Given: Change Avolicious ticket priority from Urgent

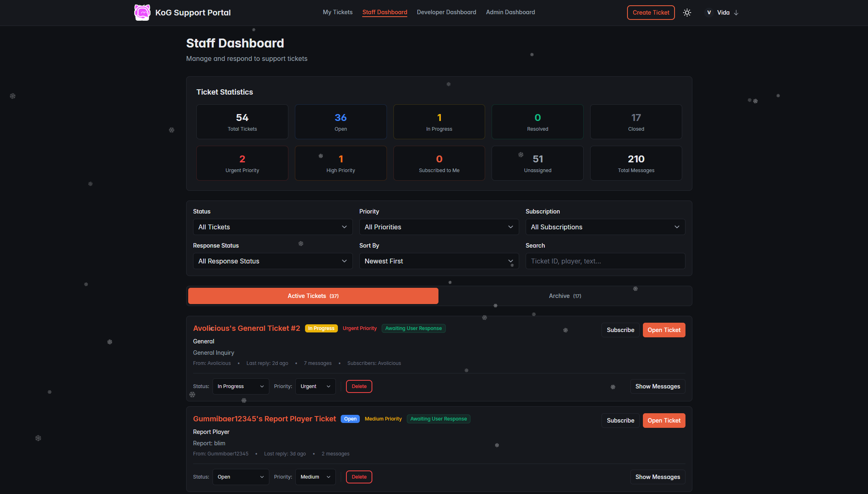Looking at the screenshot, I should click(315, 386).
